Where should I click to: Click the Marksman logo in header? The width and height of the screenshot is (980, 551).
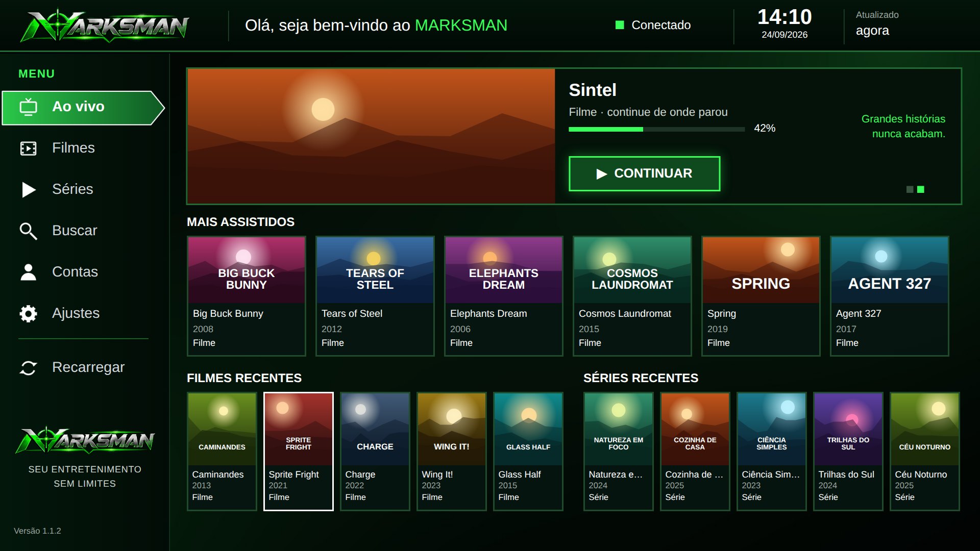click(105, 26)
